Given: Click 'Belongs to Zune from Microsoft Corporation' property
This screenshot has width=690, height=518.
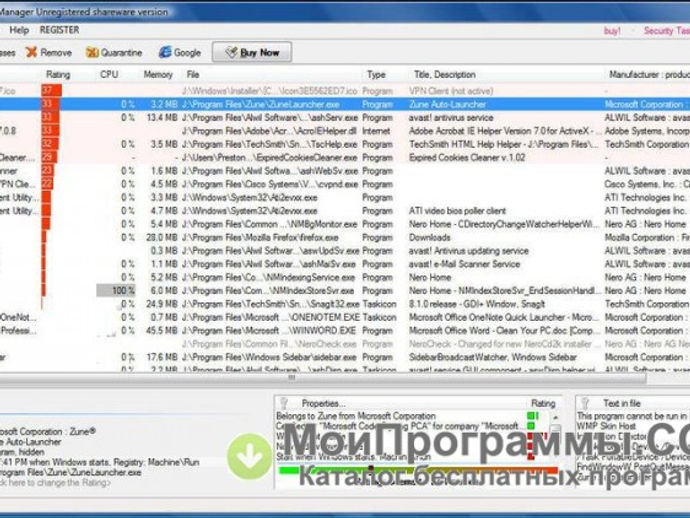Looking at the screenshot, I should pyautogui.click(x=356, y=415).
